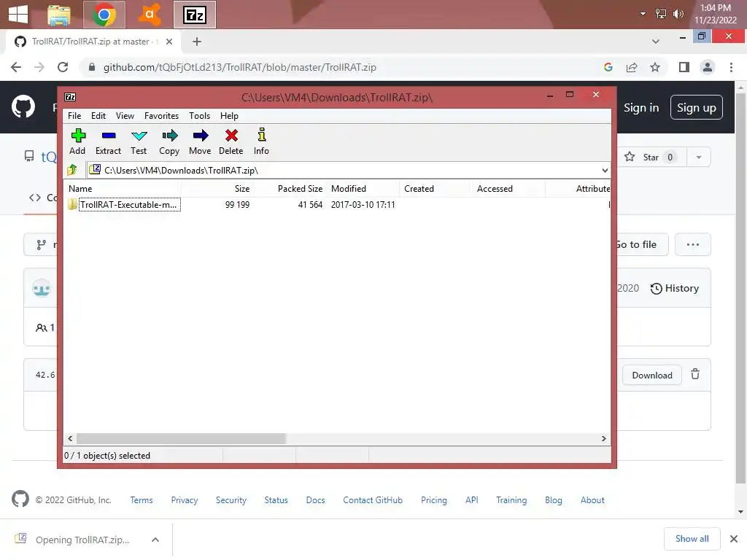This screenshot has height=560, width=747.
Task: Open Chrome three-dot menu
Action: [x=731, y=67]
